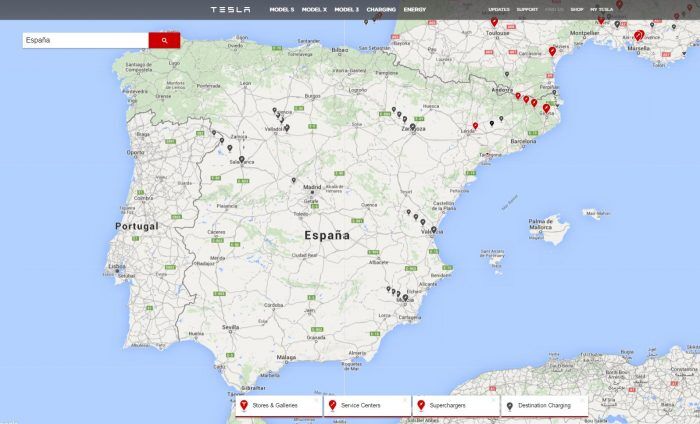Open the Shop link
This screenshot has width=700, height=424.
click(x=577, y=9)
